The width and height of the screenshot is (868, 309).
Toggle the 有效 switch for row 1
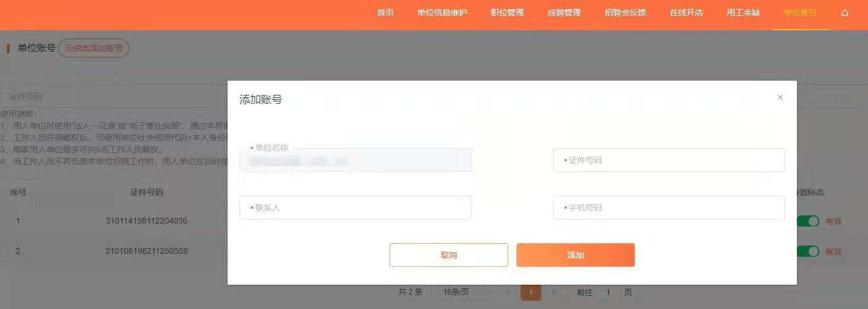click(x=808, y=221)
